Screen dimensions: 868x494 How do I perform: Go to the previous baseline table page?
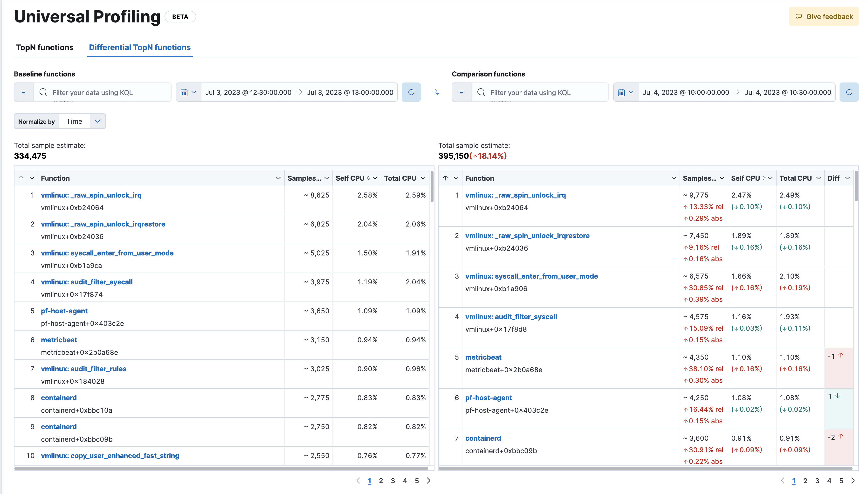358,480
